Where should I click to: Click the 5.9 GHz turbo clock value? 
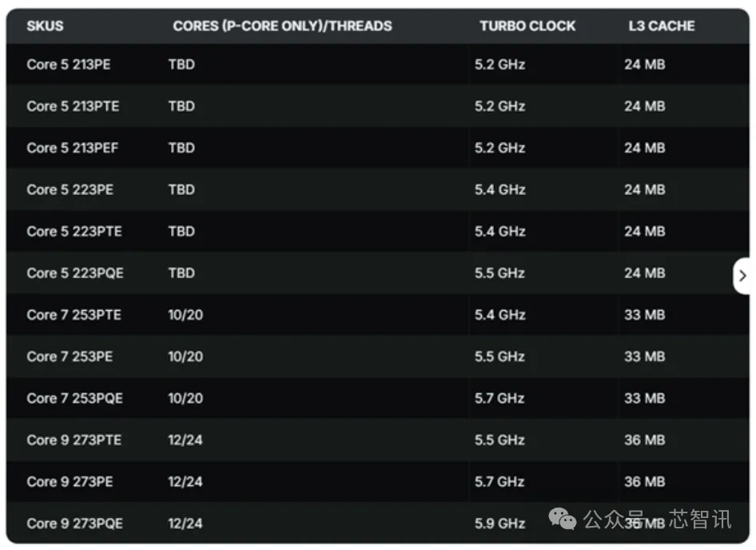(x=499, y=524)
